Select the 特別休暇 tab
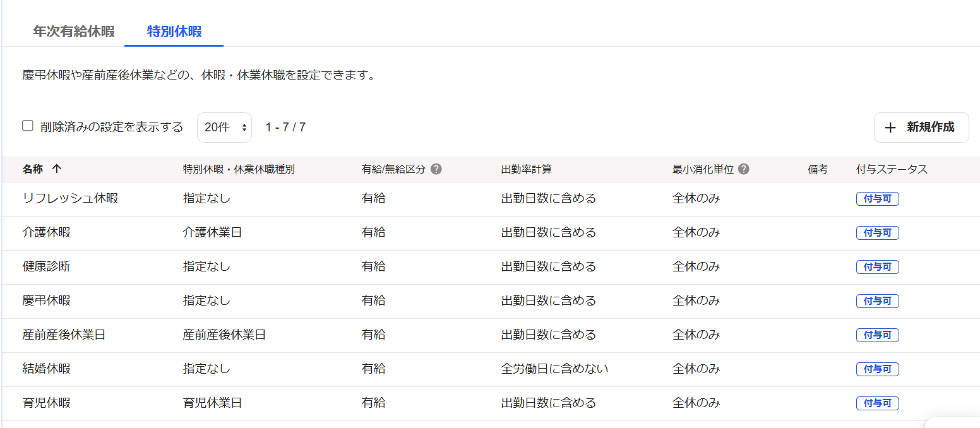 pyautogui.click(x=174, y=32)
